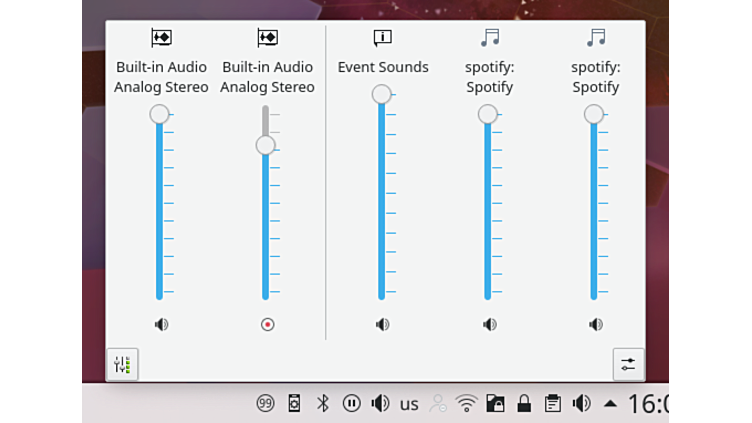Click the Event Sounds label

coord(383,67)
